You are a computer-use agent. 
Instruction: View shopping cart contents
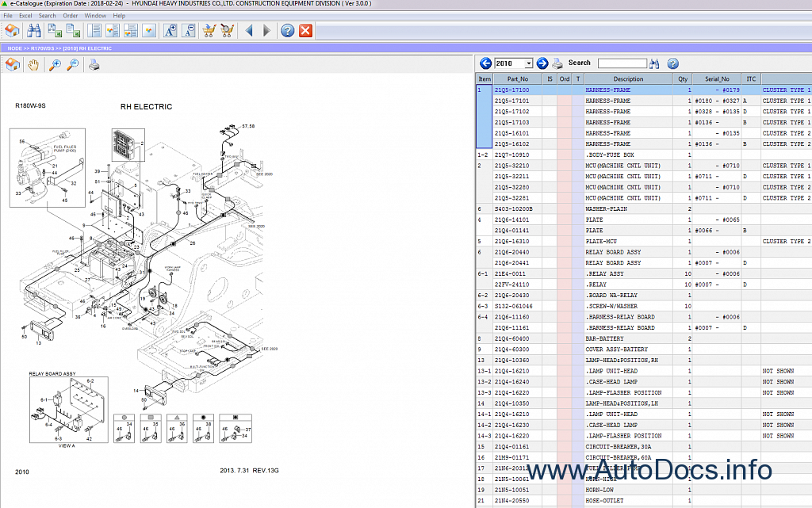coord(228,31)
